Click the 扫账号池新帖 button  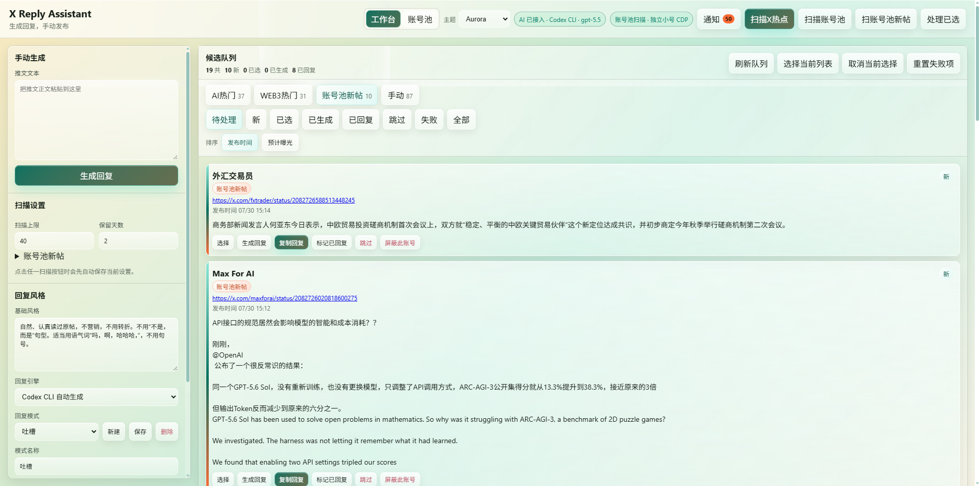[x=886, y=19]
